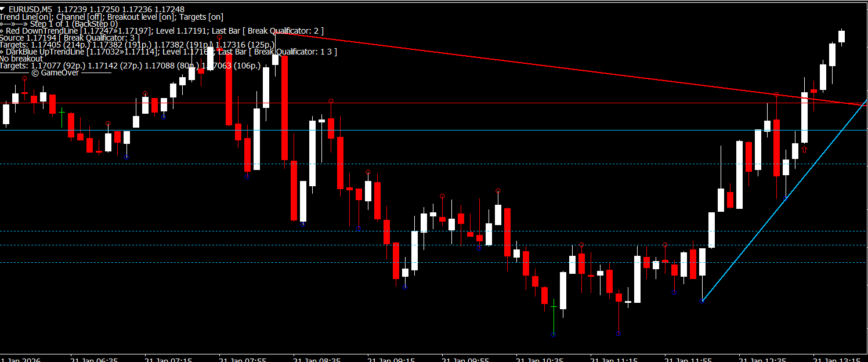Click the blue fractal under the green candle at 10:35

[553, 335]
